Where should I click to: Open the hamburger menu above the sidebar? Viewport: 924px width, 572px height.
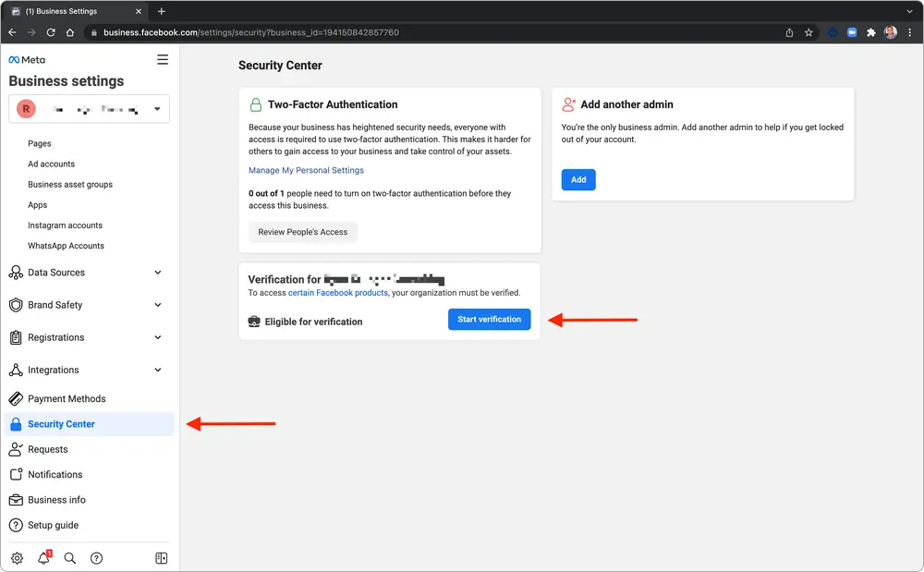click(x=163, y=58)
